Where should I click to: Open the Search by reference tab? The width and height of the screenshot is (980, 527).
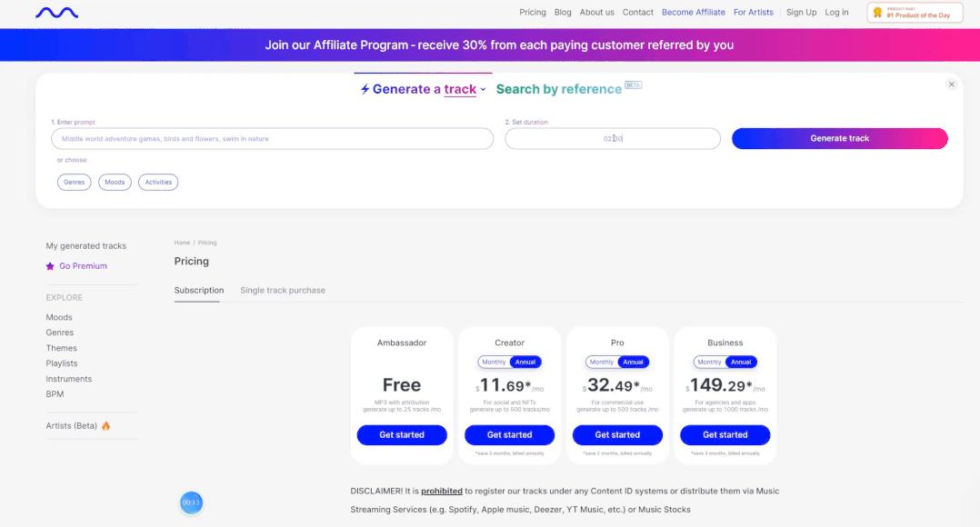click(559, 89)
